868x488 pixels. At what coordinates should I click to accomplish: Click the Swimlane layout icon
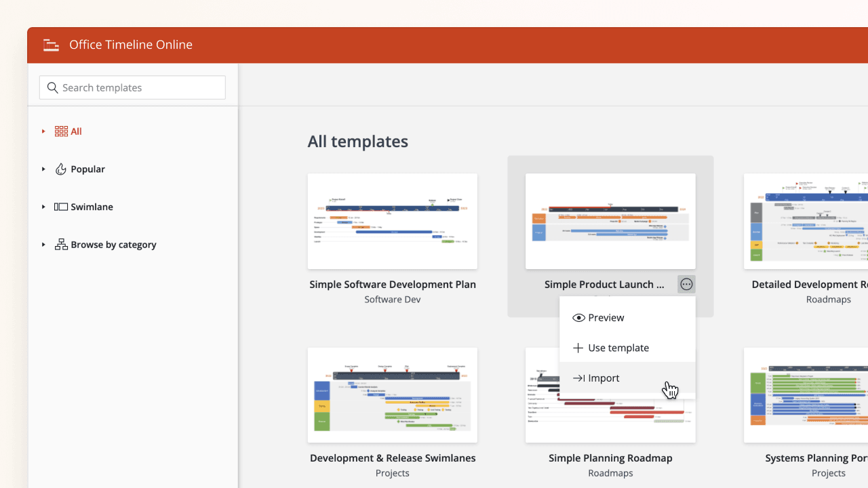(x=61, y=207)
